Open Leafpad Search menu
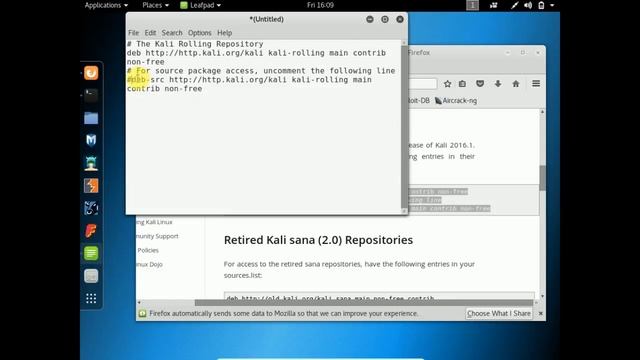 [172, 33]
